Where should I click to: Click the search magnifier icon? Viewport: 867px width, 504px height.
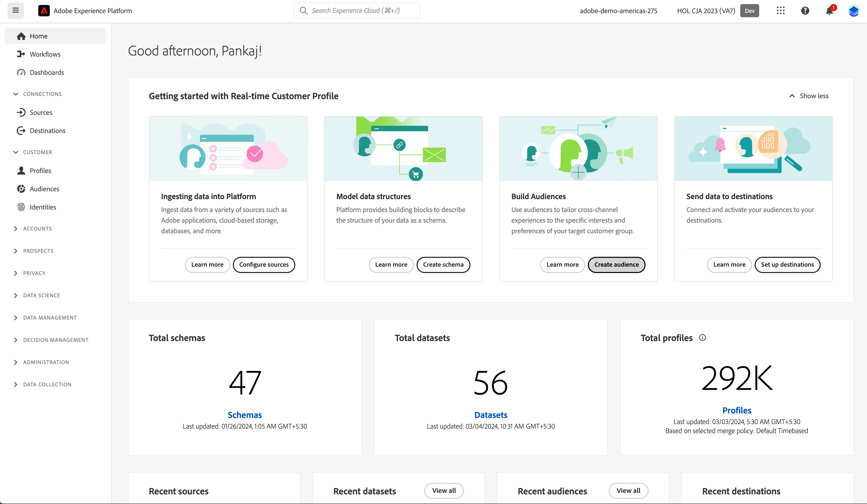(x=303, y=11)
